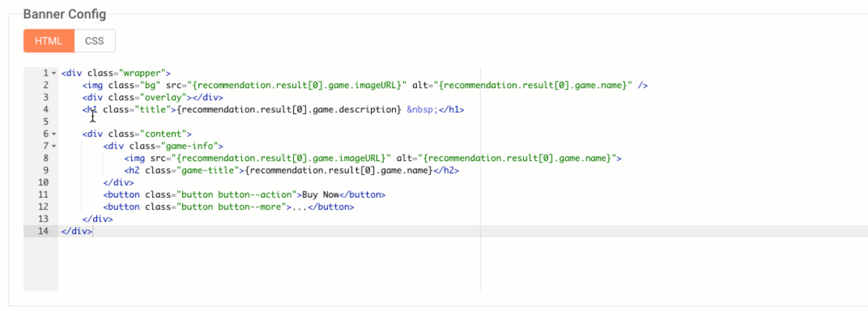Click line number 10 in the gutter
This screenshot has height=311, width=868.
(x=43, y=182)
